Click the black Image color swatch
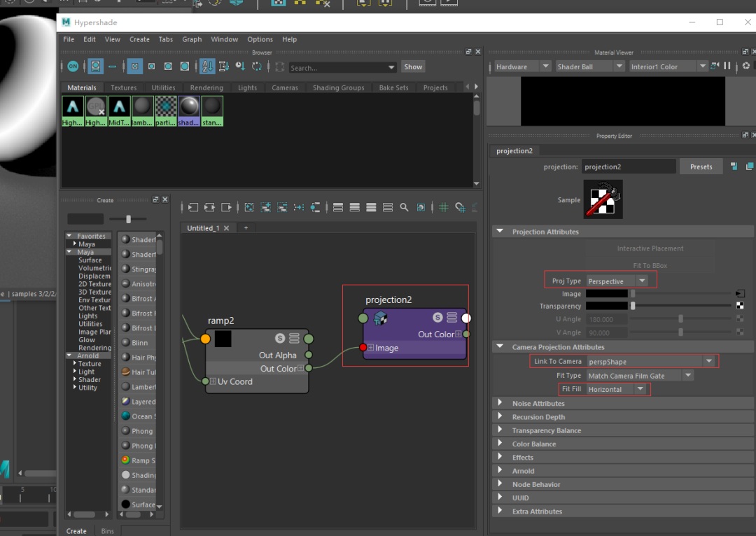The width and height of the screenshot is (756, 536). 606,294
